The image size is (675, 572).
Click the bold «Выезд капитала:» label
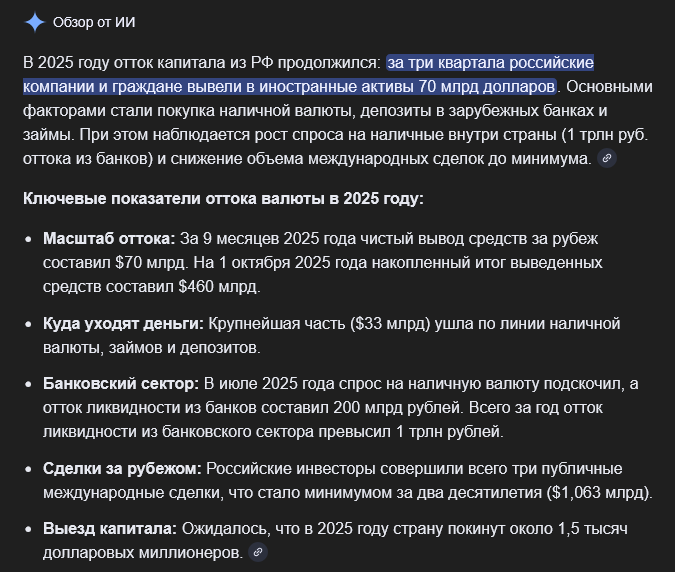point(110,528)
